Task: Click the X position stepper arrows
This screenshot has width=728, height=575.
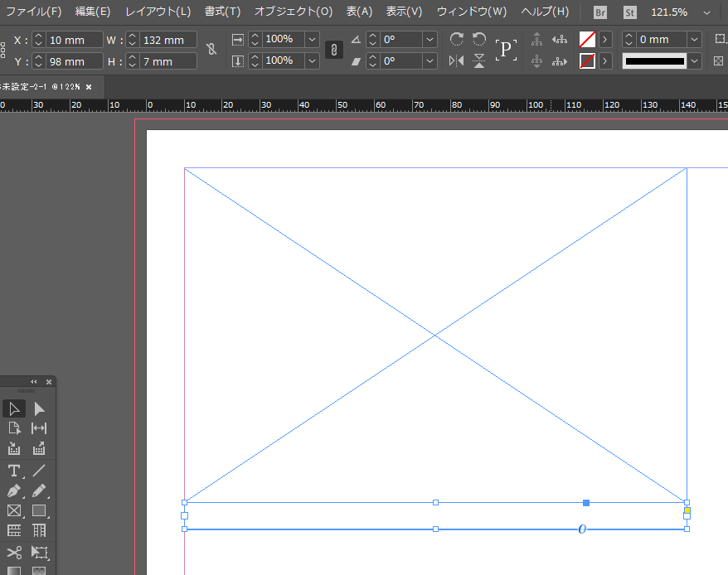Action: (x=38, y=40)
